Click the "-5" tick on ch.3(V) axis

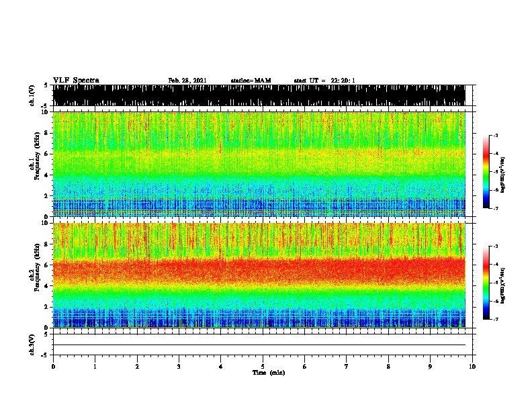(45, 355)
